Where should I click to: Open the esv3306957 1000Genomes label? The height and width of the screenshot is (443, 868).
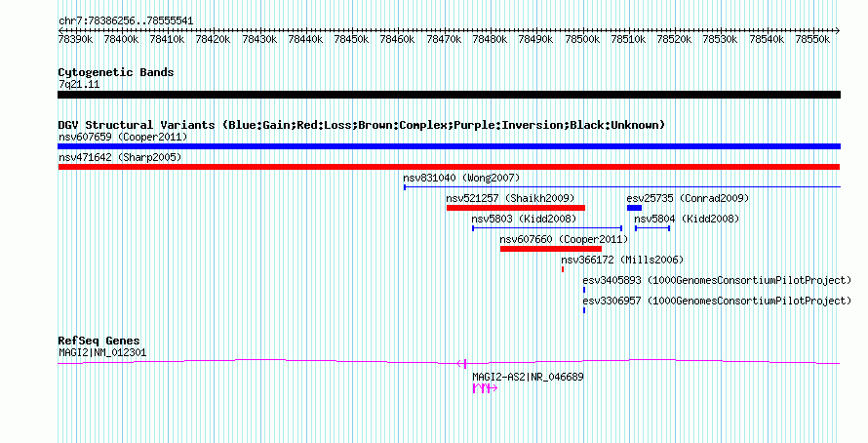click(717, 301)
